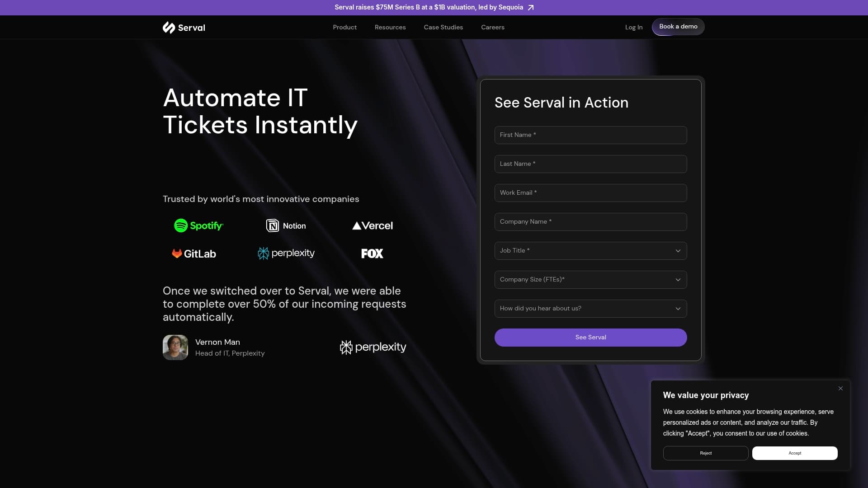Click the Log In link

pos(633,28)
